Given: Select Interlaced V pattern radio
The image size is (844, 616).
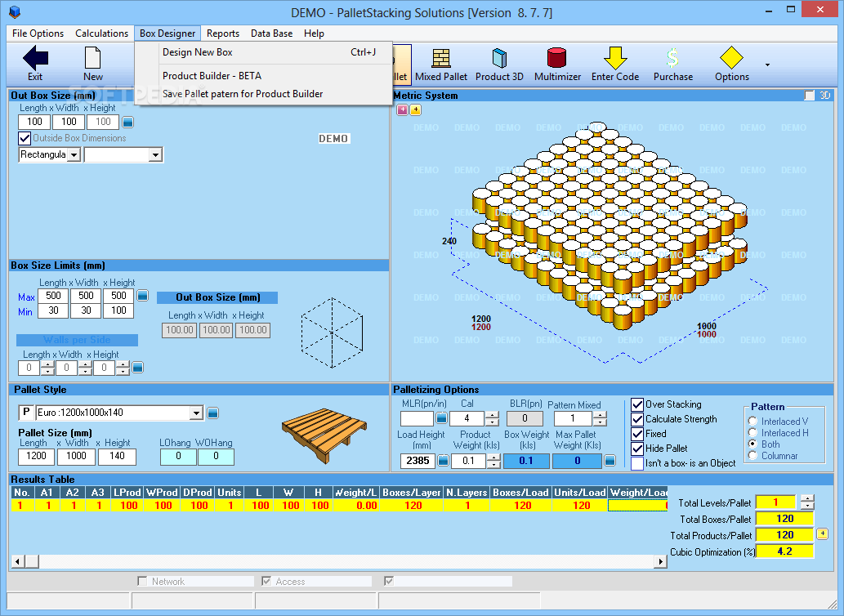Looking at the screenshot, I should 752,421.
